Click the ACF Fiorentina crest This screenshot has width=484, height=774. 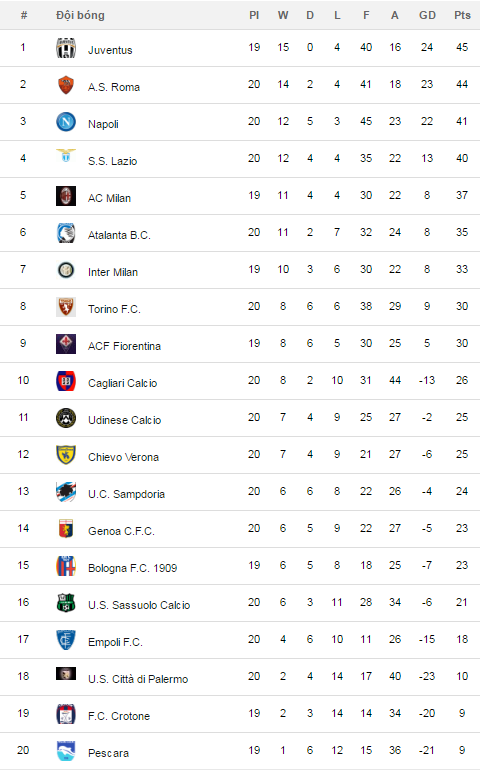[66, 344]
